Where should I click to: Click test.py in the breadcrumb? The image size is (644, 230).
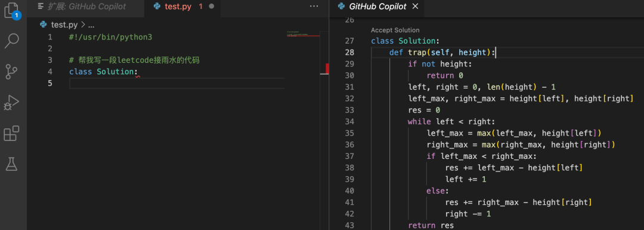click(x=64, y=24)
